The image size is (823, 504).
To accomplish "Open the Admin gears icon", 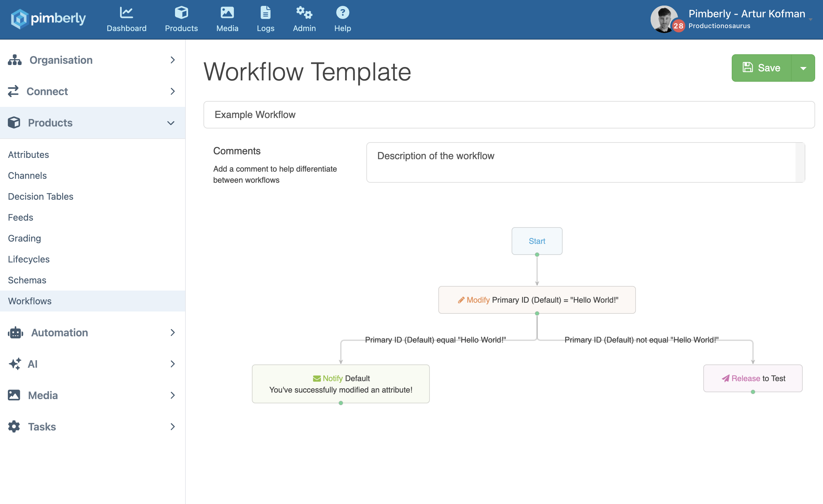I will (304, 13).
